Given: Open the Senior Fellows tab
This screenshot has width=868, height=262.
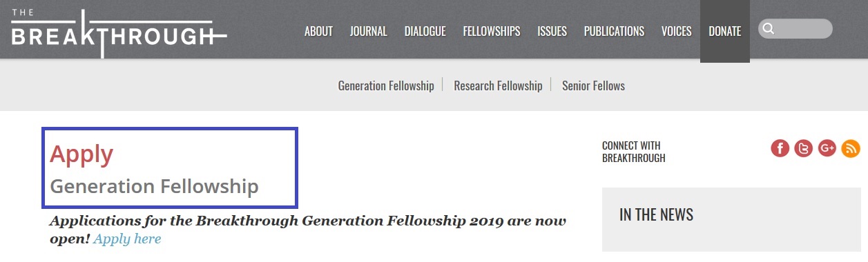Looking at the screenshot, I should (x=593, y=85).
